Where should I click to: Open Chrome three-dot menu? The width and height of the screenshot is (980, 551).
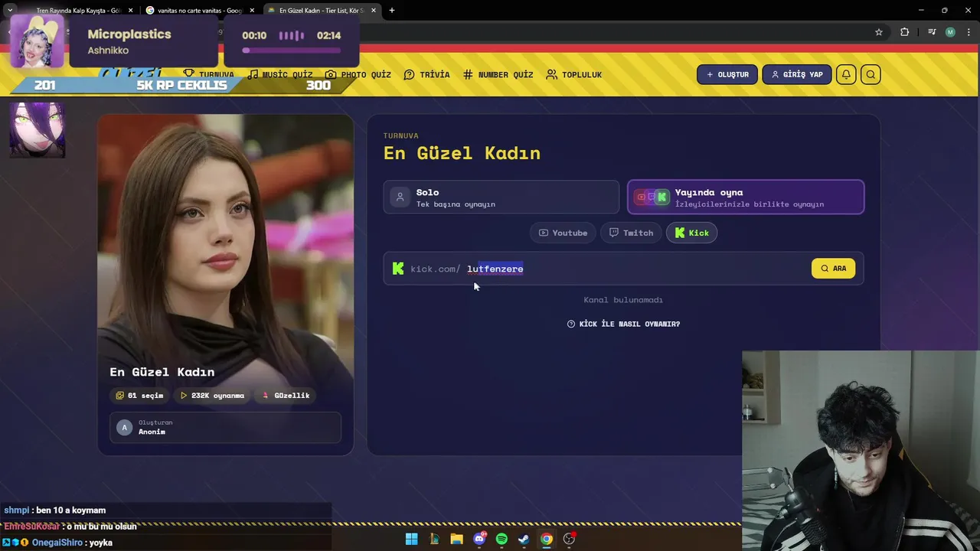tap(969, 32)
